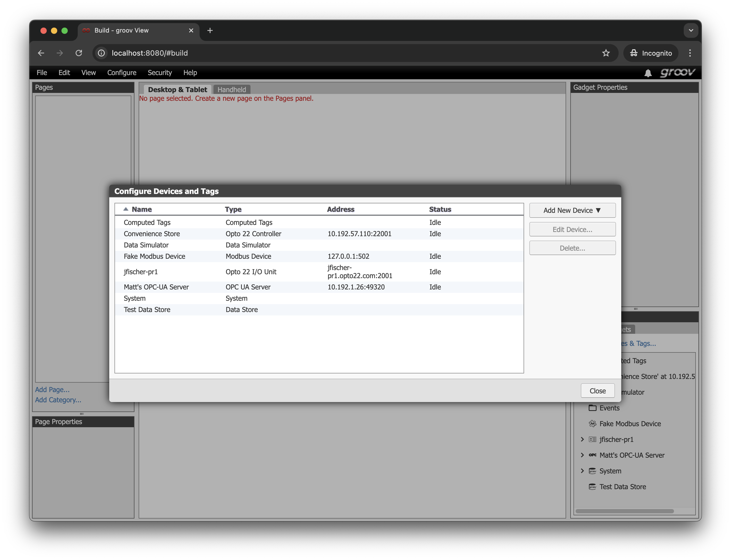Image resolution: width=731 pixels, height=560 pixels.
Task: Expand the jfischer-pr1 tree node
Action: click(x=582, y=439)
